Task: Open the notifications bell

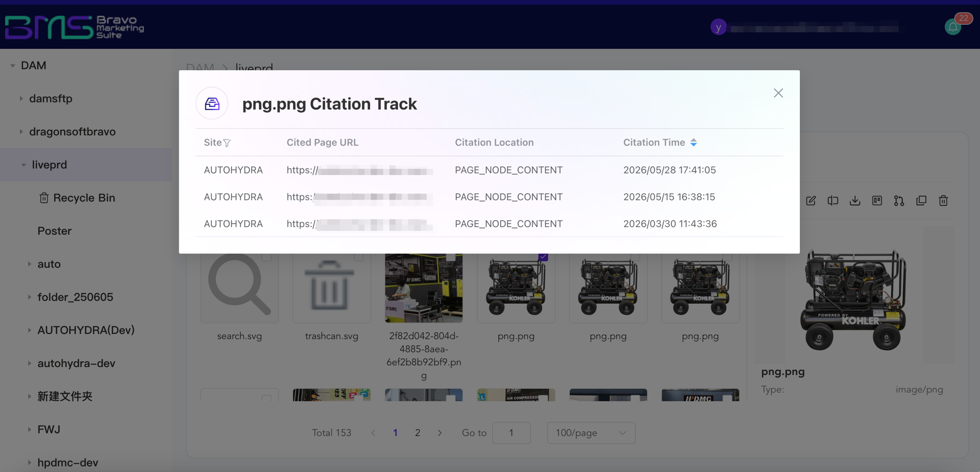Action: 953,27
